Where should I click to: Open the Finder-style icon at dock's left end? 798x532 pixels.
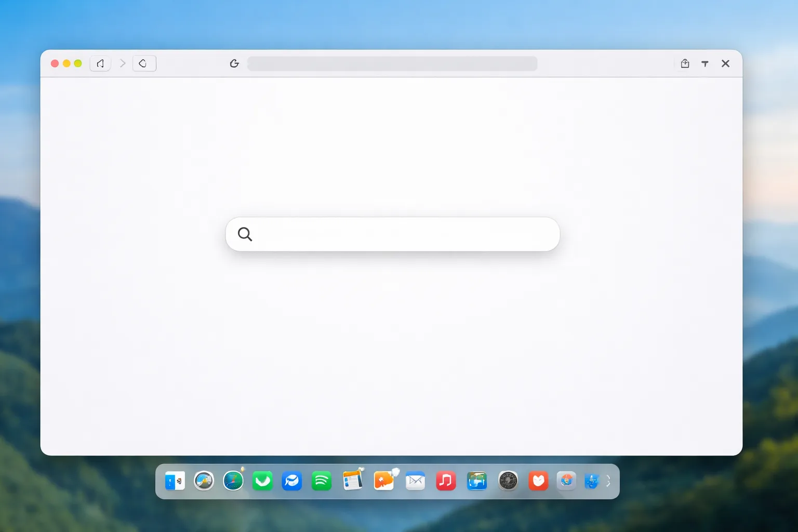pyautogui.click(x=175, y=481)
